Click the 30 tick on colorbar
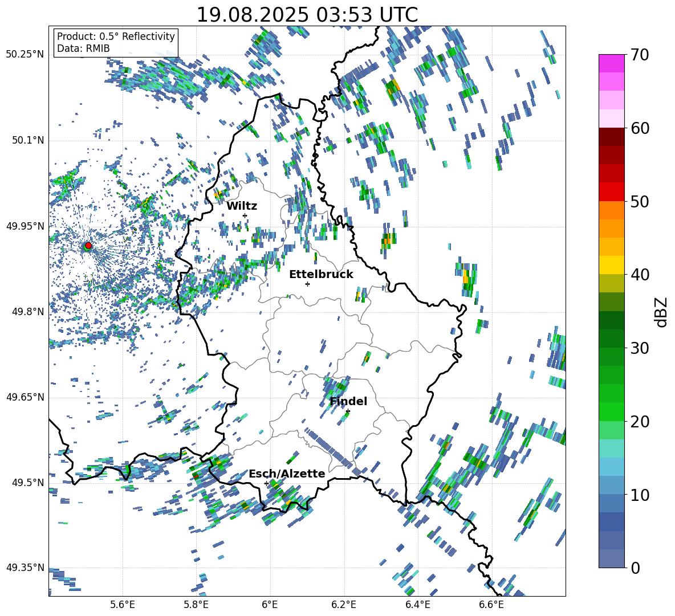The image size is (675, 616). pos(640,348)
